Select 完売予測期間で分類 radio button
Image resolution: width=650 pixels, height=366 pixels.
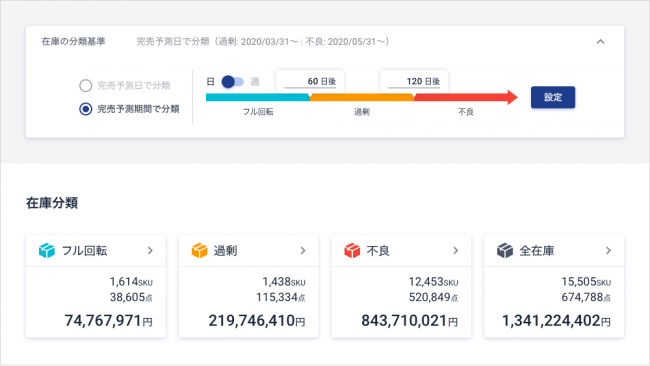(85, 109)
